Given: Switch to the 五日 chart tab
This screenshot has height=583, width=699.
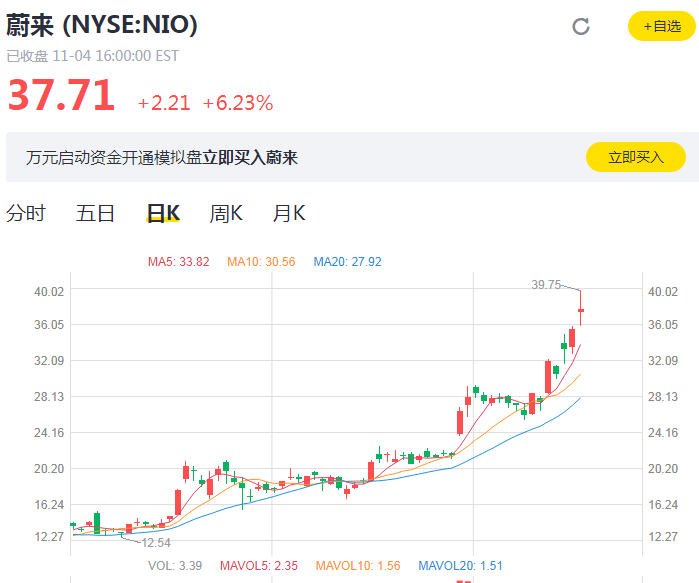Looking at the screenshot, I should [95, 213].
